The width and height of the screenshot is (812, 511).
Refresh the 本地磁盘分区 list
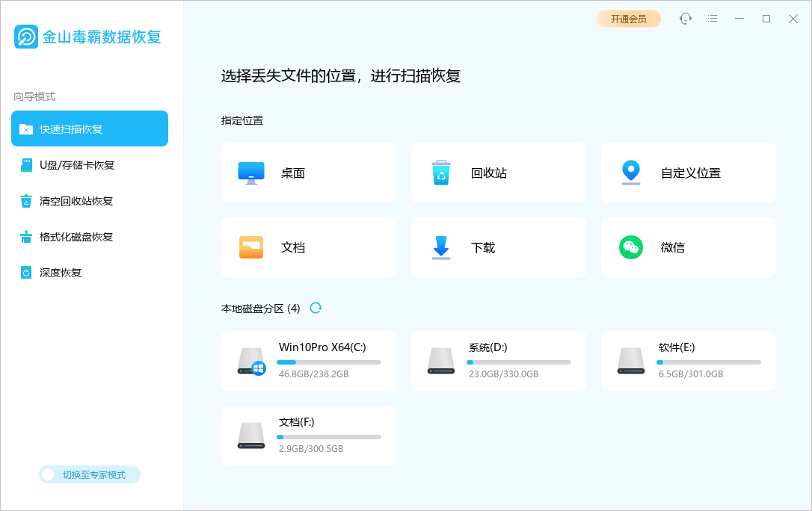pyautogui.click(x=316, y=309)
